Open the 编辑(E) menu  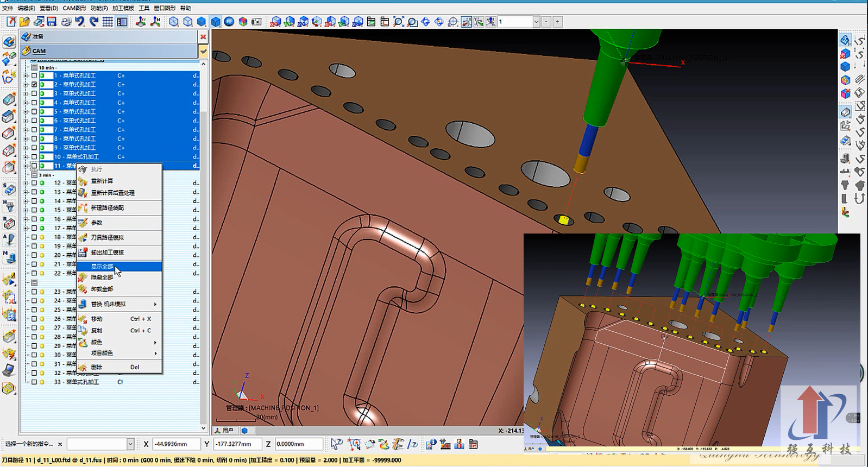click(26, 8)
